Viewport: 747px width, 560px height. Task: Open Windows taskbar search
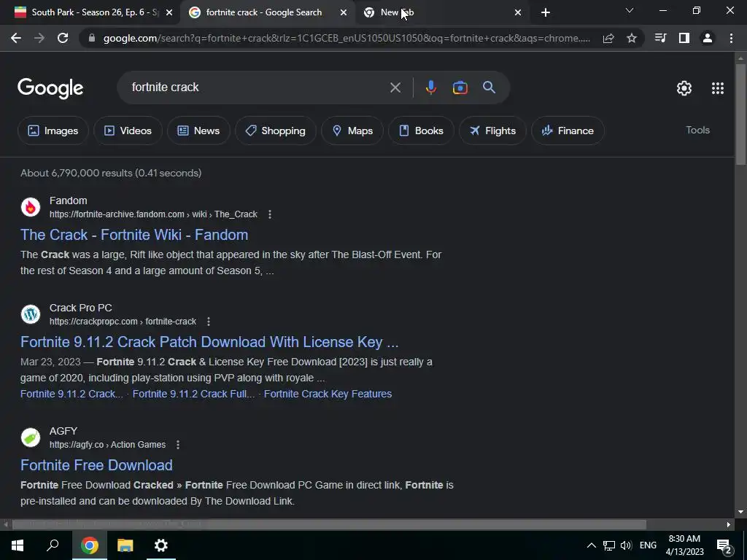coord(53,545)
